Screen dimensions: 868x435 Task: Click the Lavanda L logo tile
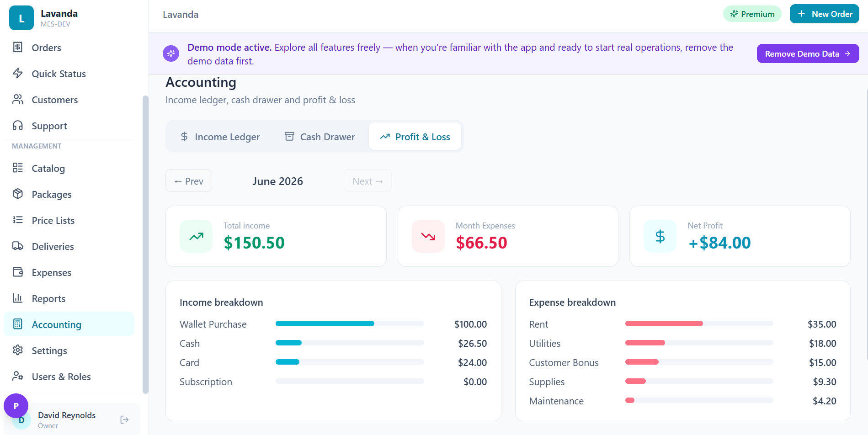pyautogui.click(x=21, y=18)
